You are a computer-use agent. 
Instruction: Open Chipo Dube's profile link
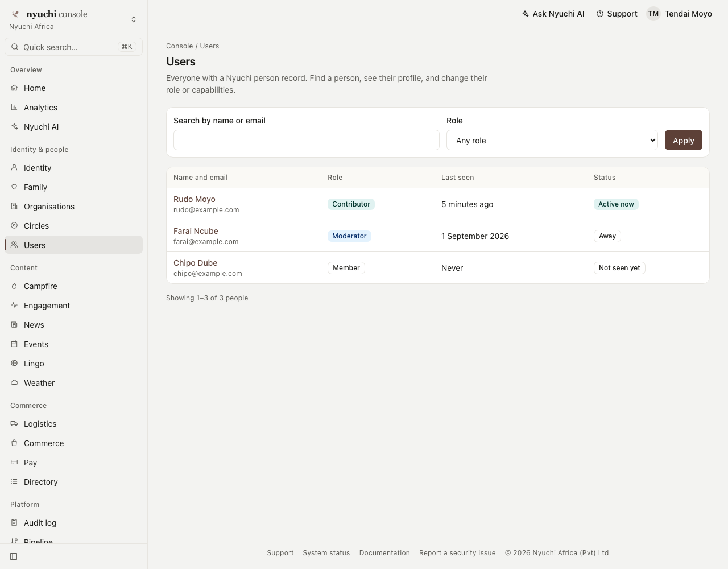196,263
